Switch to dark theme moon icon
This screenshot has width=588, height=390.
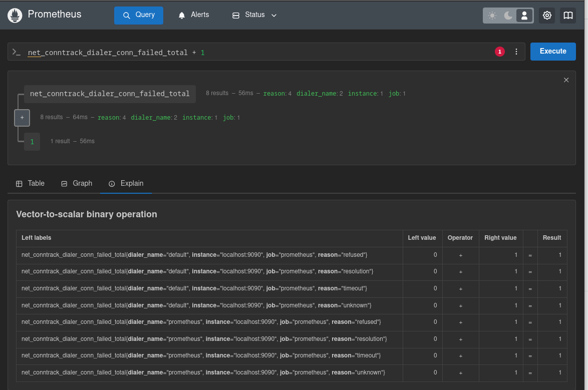coord(508,16)
